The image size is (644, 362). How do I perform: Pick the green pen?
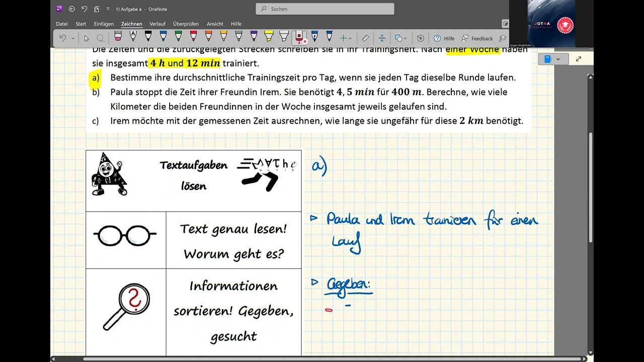coord(178,36)
